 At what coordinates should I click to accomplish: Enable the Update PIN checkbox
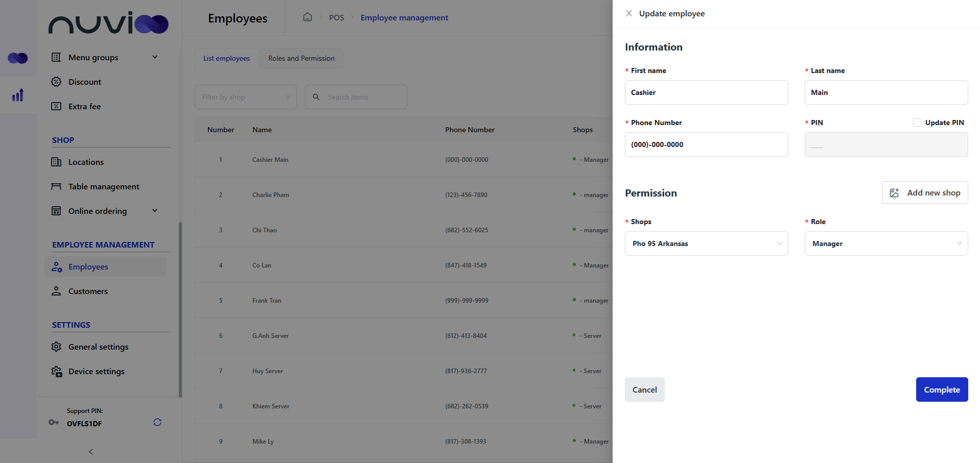coord(917,123)
